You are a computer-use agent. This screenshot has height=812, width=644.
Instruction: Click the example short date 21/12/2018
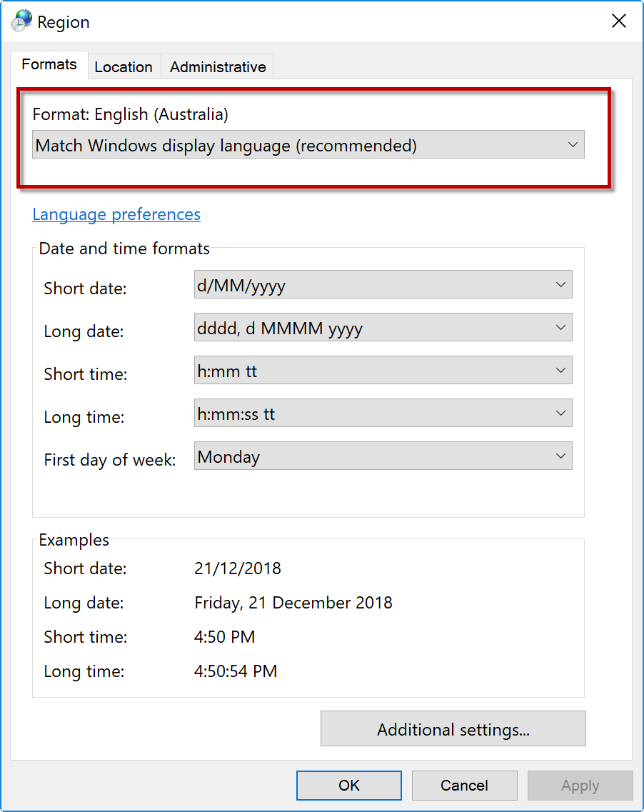coord(238,568)
